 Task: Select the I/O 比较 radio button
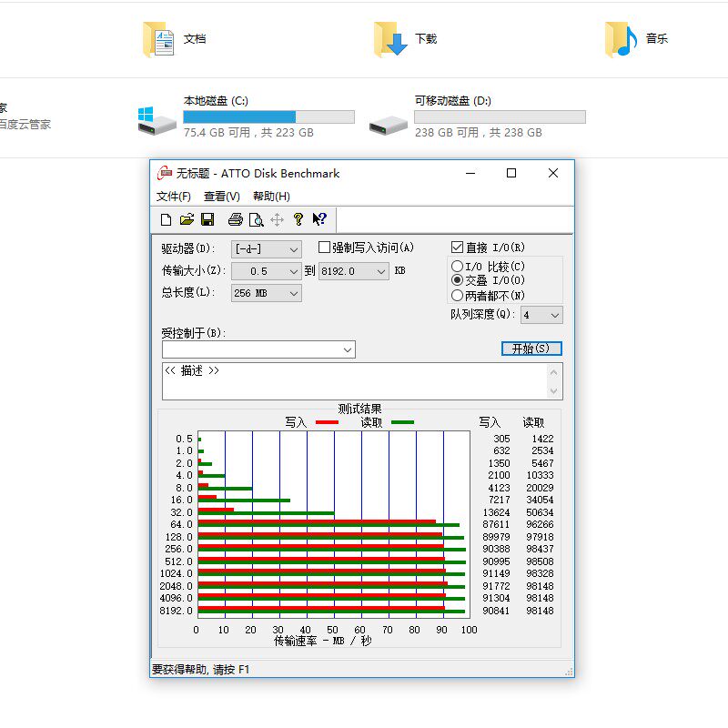[x=457, y=266]
